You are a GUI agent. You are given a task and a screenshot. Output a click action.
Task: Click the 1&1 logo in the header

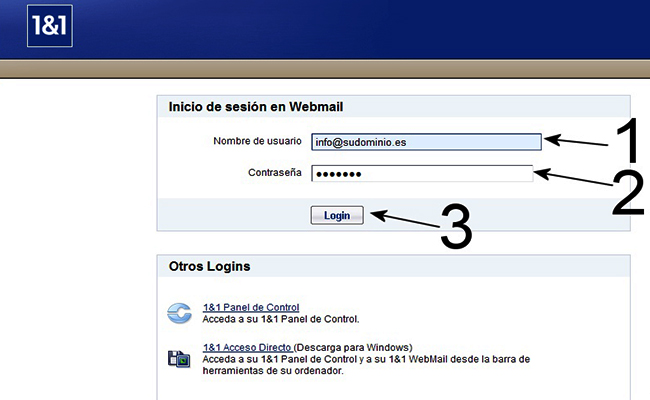click(x=50, y=25)
